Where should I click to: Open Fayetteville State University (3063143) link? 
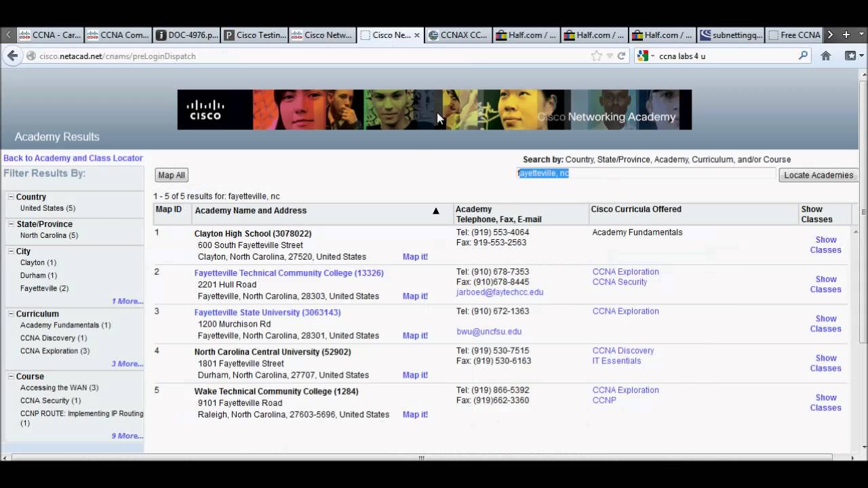click(268, 312)
